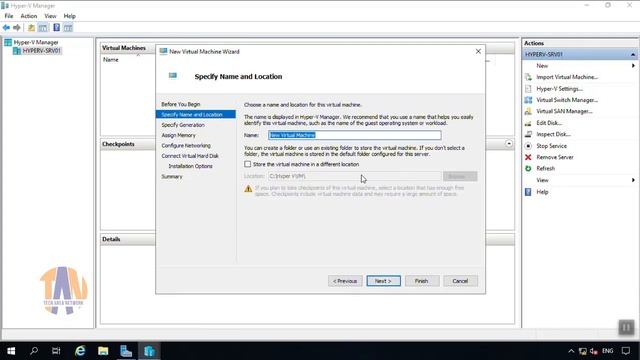The image size is (640, 360).
Task: Collapse HYPERV-SRV01 actions section header
Action: click(633, 54)
